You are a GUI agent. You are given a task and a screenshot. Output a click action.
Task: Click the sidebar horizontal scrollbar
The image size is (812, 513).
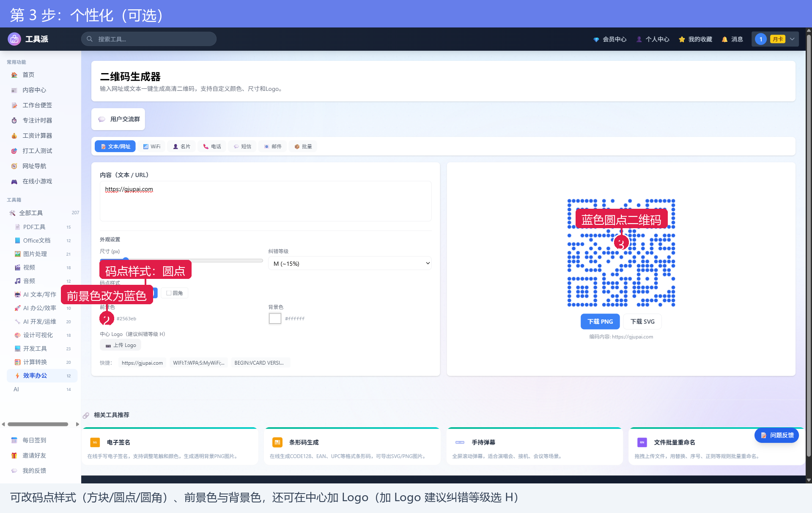pos(38,424)
